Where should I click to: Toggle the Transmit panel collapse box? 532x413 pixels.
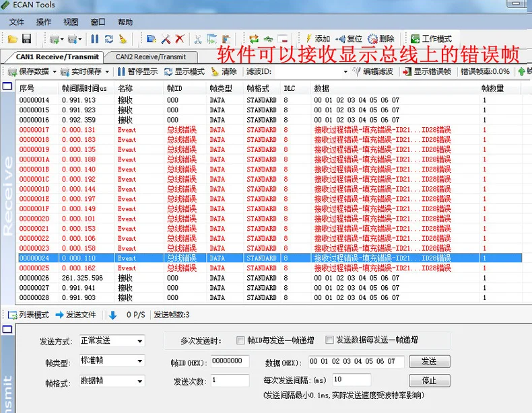pyautogui.click(x=7, y=330)
